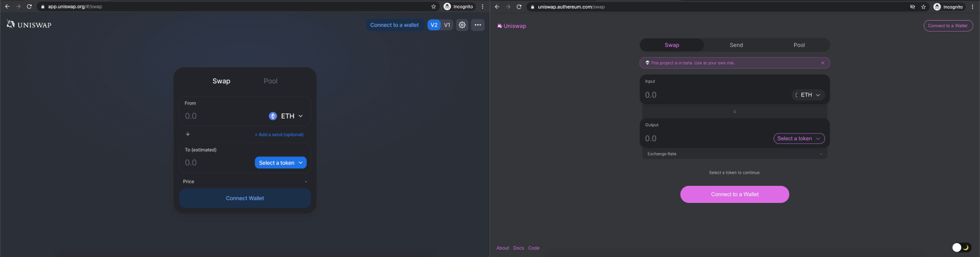This screenshot has height=257, width=980.
Task: Click 'Select a token to continue.' text
Action: click(735, 173)
